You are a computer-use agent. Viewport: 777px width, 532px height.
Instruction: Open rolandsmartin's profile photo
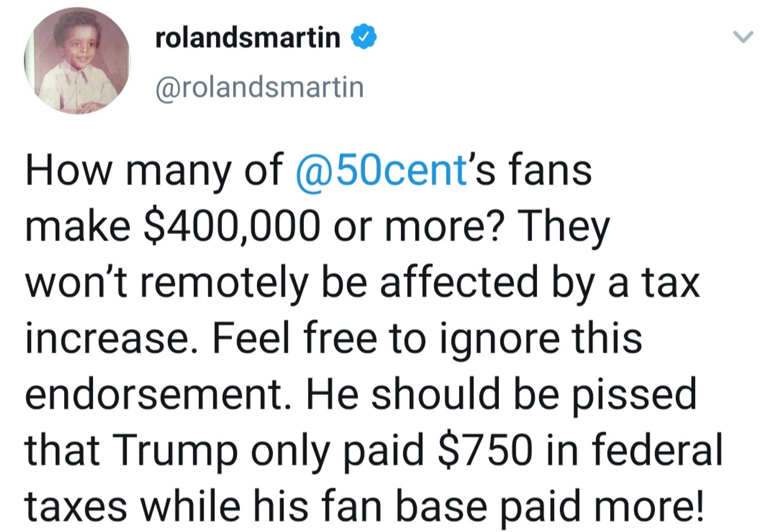coord(77,61)
